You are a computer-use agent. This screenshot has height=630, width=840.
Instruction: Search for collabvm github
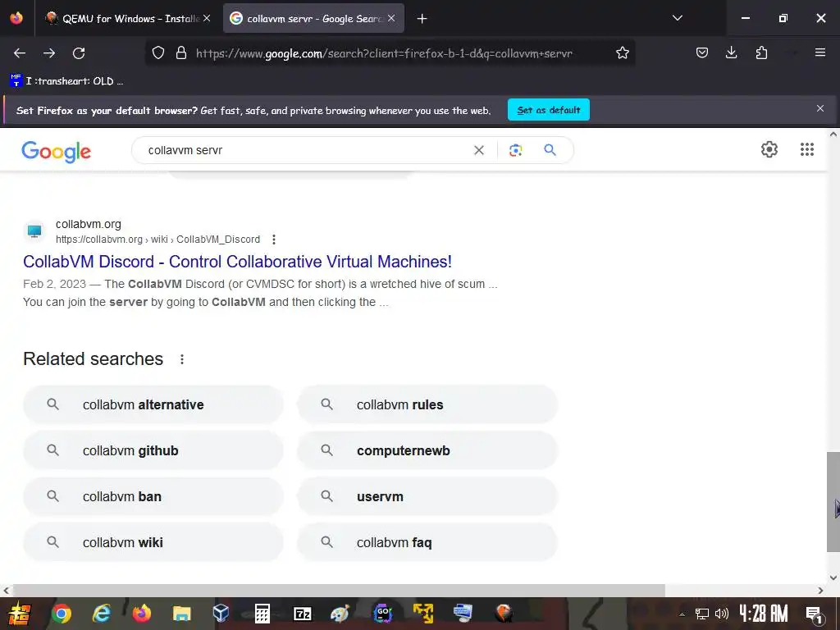[x=153, y=450]
